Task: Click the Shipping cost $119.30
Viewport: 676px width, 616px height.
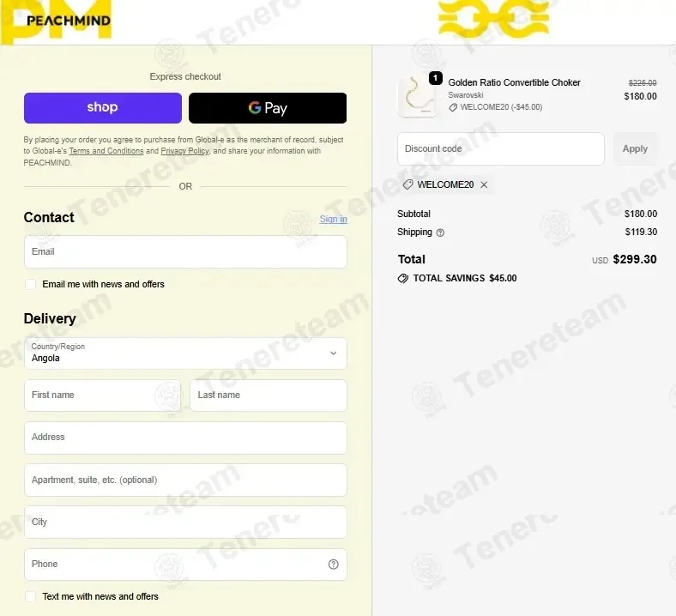Action: [641, 232]
